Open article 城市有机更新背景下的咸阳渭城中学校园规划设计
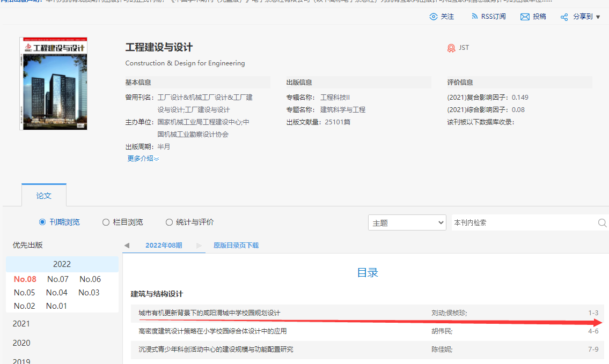609x364 pixels. point(209,313)
